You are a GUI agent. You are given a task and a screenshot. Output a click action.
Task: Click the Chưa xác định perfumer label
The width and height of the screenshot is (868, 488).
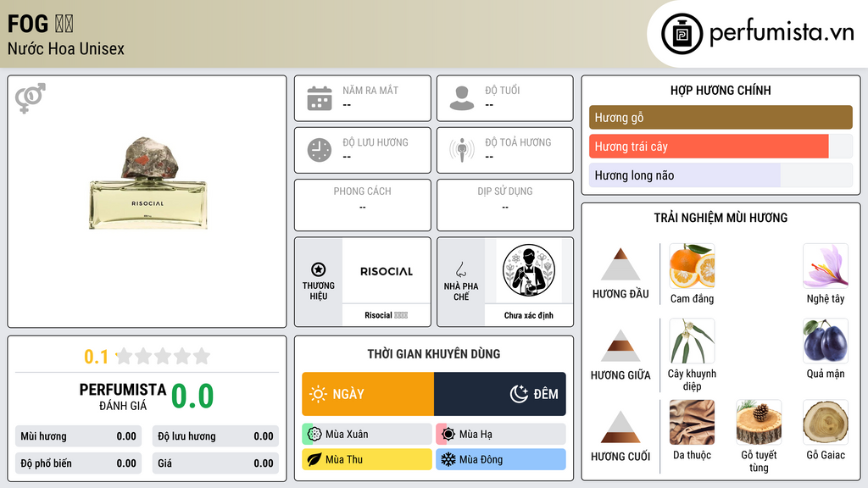coord(529,315)
